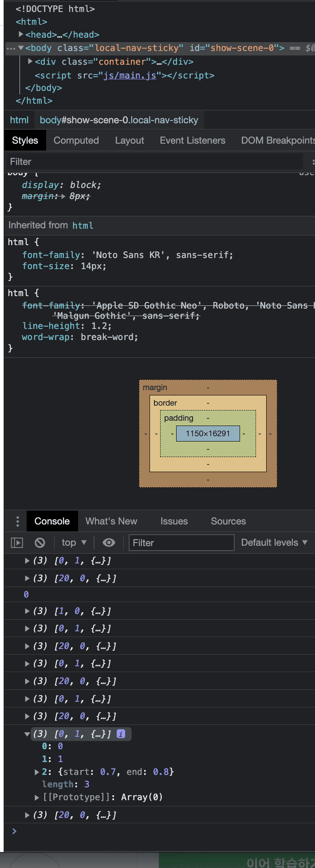The width and height of the screenshot is (315, 868).
Task: Select the opening <html> tag row
Action: (x=31, y=22)
